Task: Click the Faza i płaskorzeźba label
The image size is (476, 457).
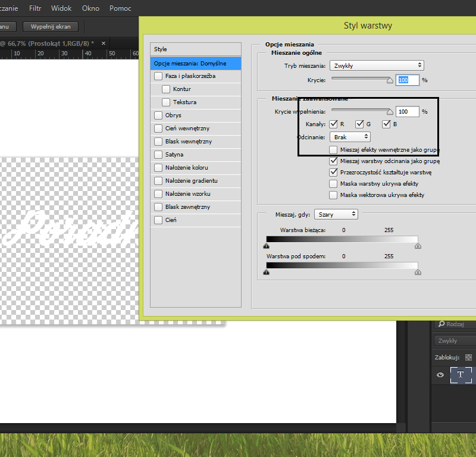Action: click(x=190, y=76)
